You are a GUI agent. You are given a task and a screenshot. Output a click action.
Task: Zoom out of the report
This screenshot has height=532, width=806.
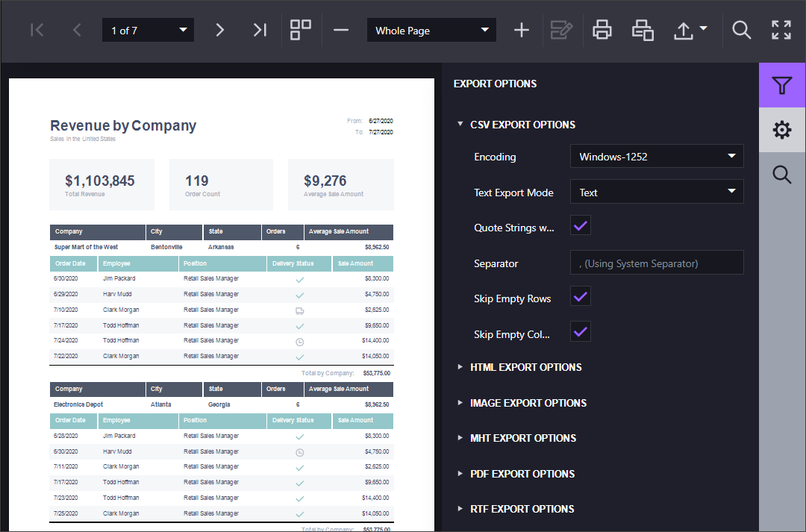point(341,31)
